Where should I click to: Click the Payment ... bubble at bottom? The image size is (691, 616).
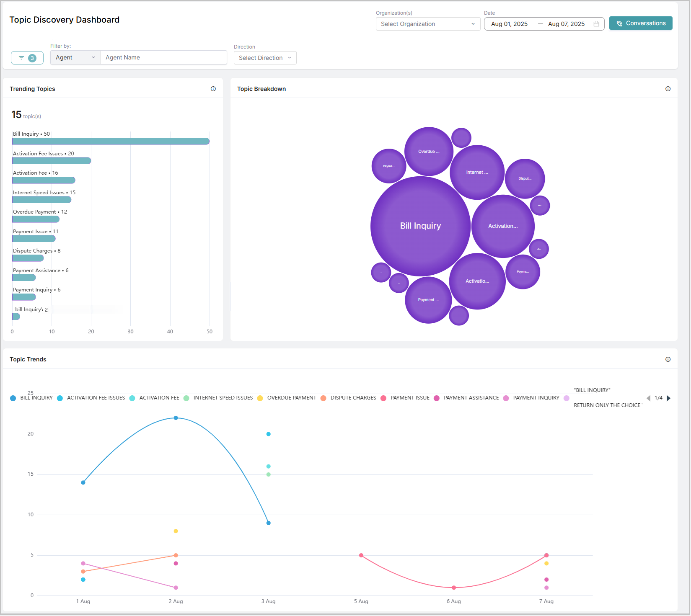pyautogui.click(x=428, y=300)
